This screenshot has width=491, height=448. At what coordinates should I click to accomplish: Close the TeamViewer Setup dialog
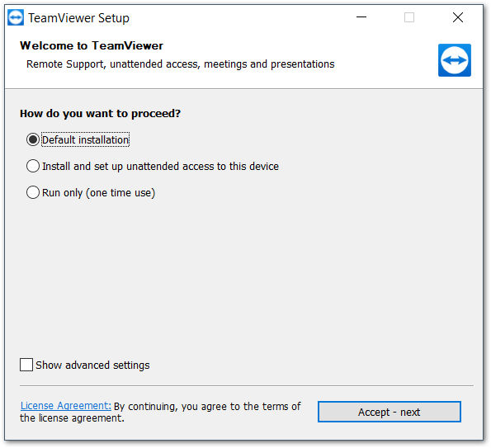(x=458, y=17)
